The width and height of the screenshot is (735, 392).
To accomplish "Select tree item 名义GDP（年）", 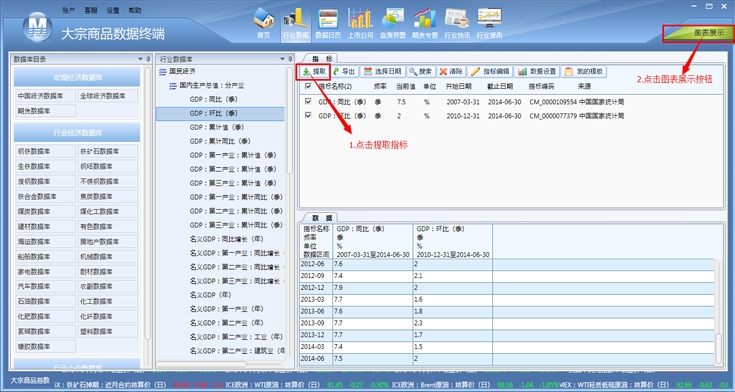I will coord(210,295).
